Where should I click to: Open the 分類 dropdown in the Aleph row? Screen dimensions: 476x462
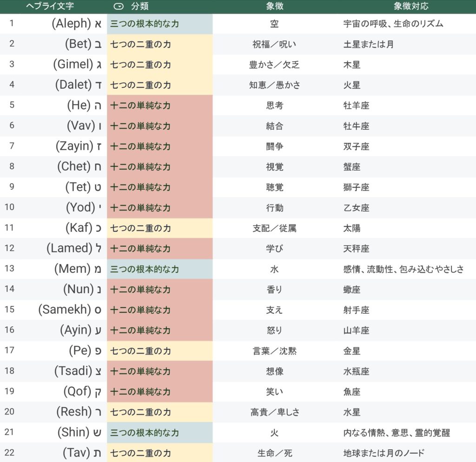(x=159, y=24)
